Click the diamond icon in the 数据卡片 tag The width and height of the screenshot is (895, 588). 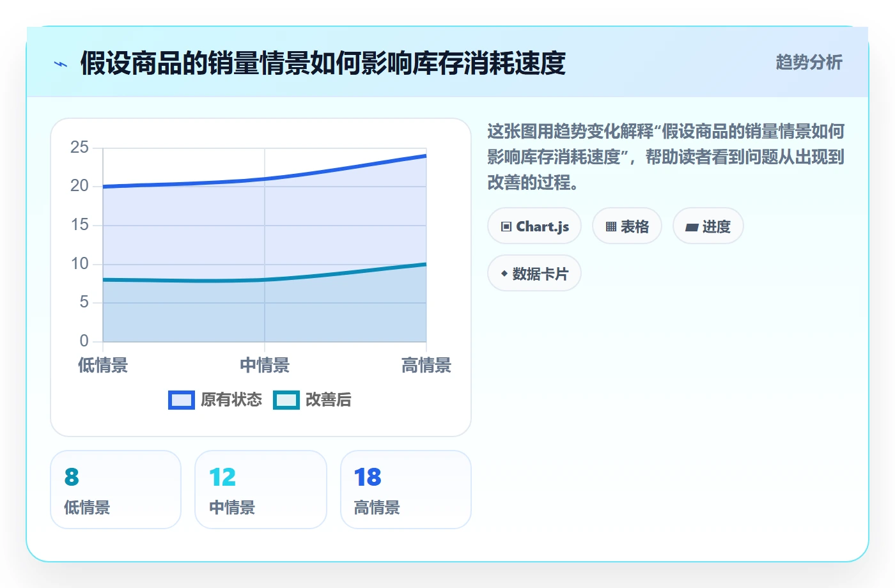504,274
